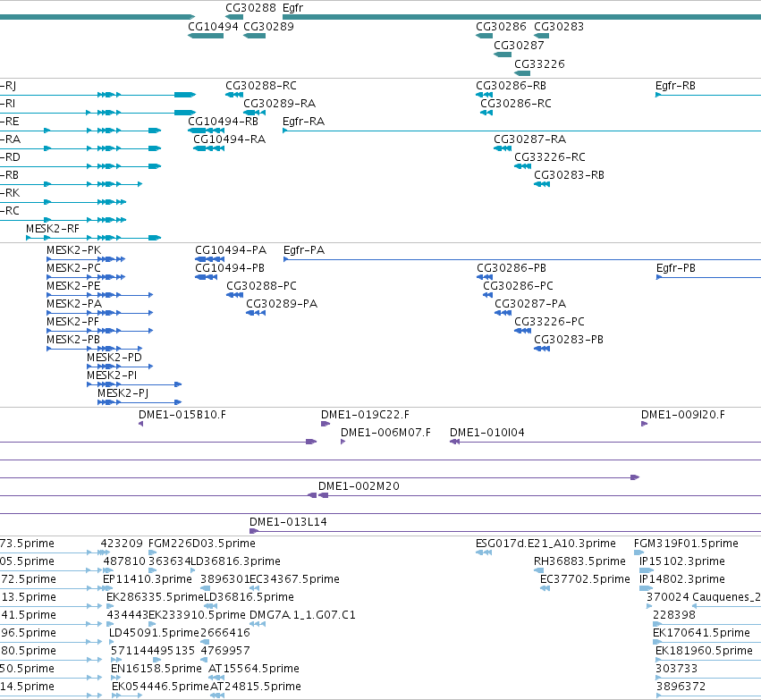The height and width of the screenshot is (700, 761).
Task: Select EST ESG017d.E21_A10.3prime
Action: (x=545, y=544)
